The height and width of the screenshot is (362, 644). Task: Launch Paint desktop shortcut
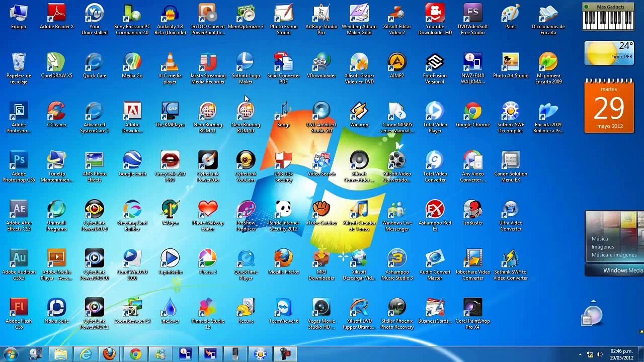point(511,16)
